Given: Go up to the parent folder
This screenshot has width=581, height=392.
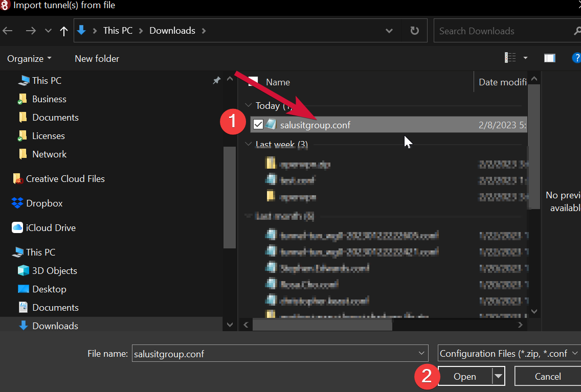Looking at the screenshot, I should click(x=63, y=30).
